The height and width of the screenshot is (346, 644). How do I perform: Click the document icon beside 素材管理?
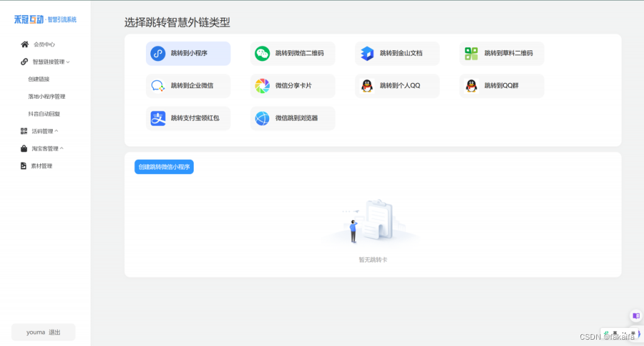click(23, 165)
